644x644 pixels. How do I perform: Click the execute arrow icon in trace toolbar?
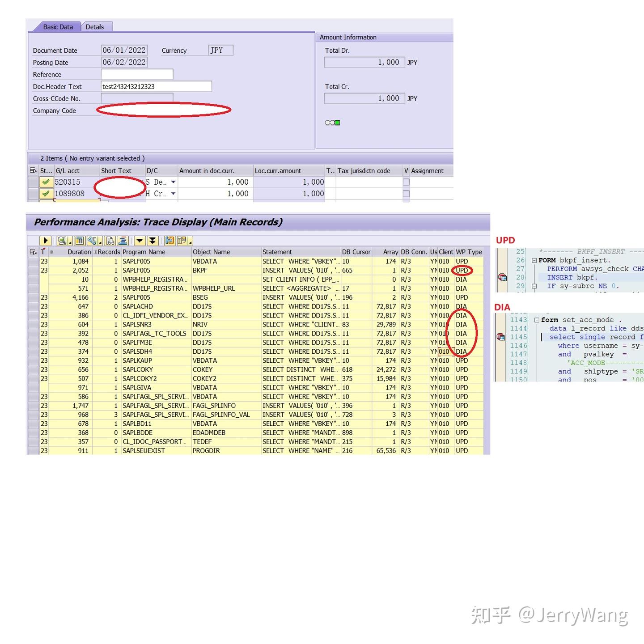click(46, 241)
